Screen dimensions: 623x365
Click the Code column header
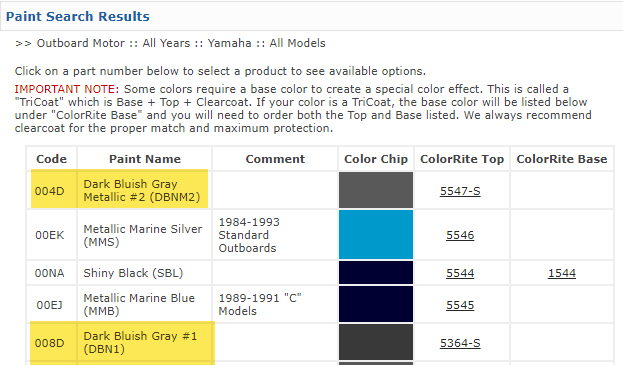[51, 159]
